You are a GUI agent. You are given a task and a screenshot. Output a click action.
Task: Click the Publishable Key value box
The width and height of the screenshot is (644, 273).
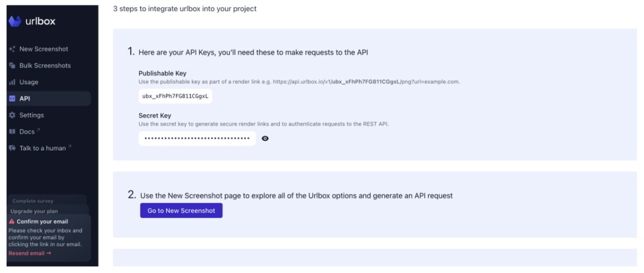click(175, 96)
